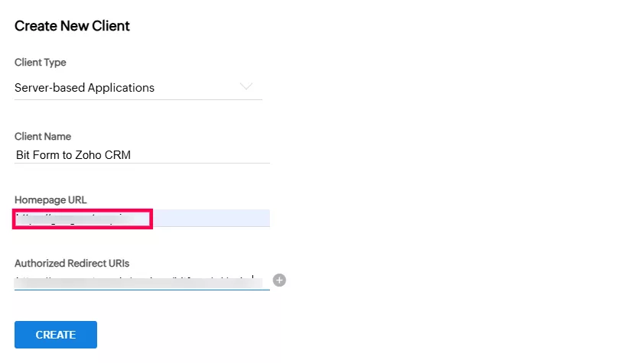Click the Homepage URL label
The image size is (644, 363).
50,200
